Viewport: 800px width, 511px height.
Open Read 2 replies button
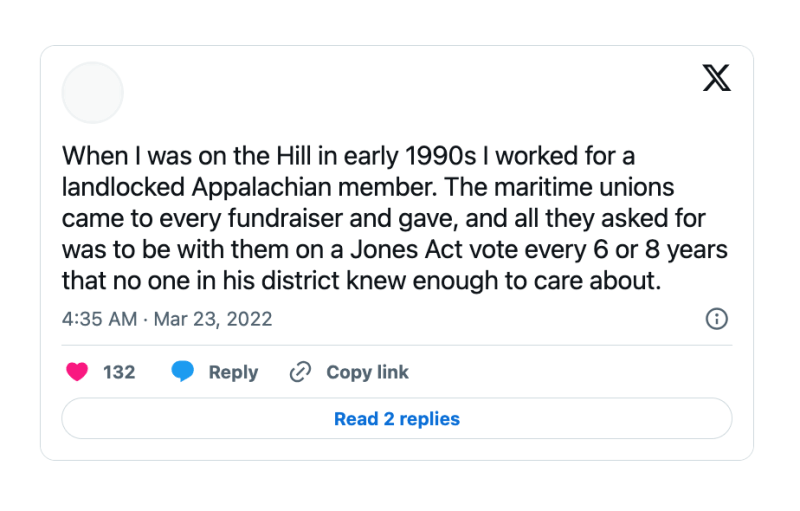(397, 419)
